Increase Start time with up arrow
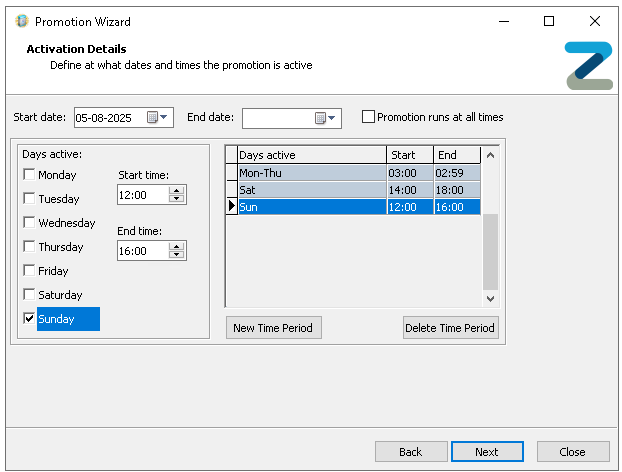622x472 pixels. click(177, 191)
